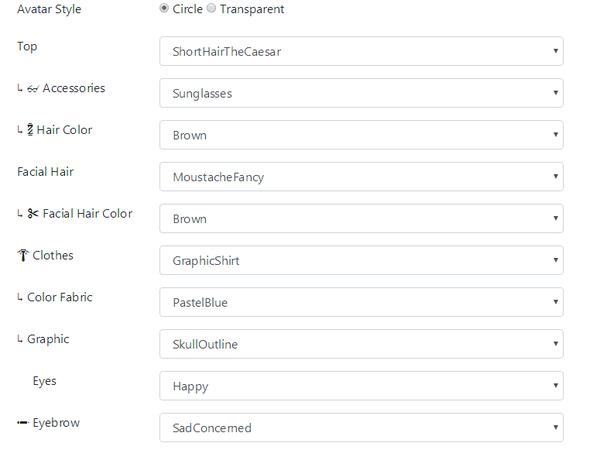Viewport: 600px width, 450px height.
Task: Expand the Eyebrow dropdown showing SadConcerned
Action: tap(361, 428)
